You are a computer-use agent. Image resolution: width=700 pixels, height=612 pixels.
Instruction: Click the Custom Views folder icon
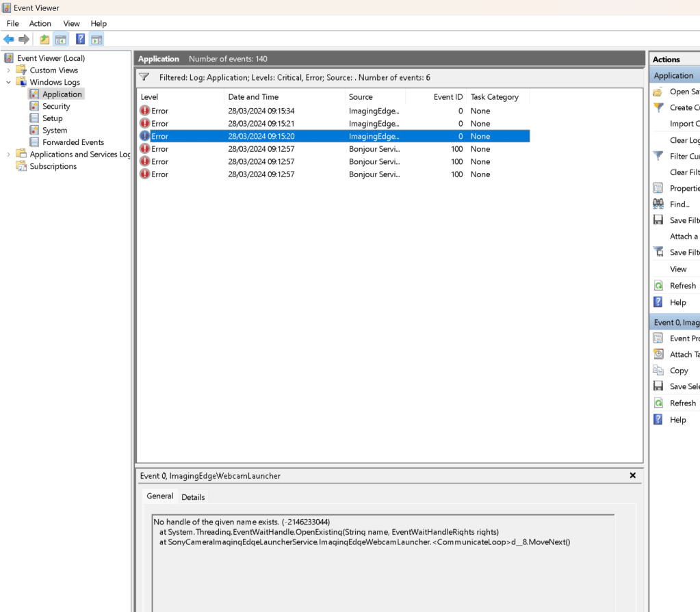tap(21, 70)
